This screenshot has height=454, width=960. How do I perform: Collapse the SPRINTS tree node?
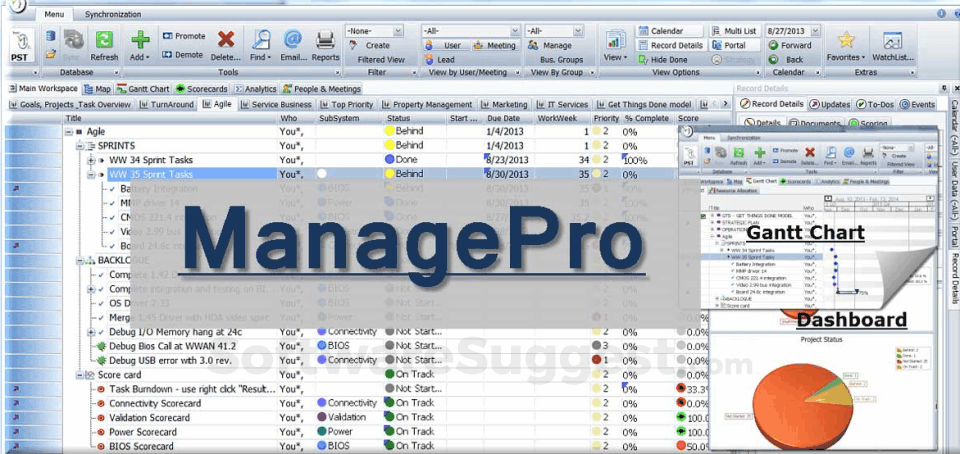tap(79, 146)
